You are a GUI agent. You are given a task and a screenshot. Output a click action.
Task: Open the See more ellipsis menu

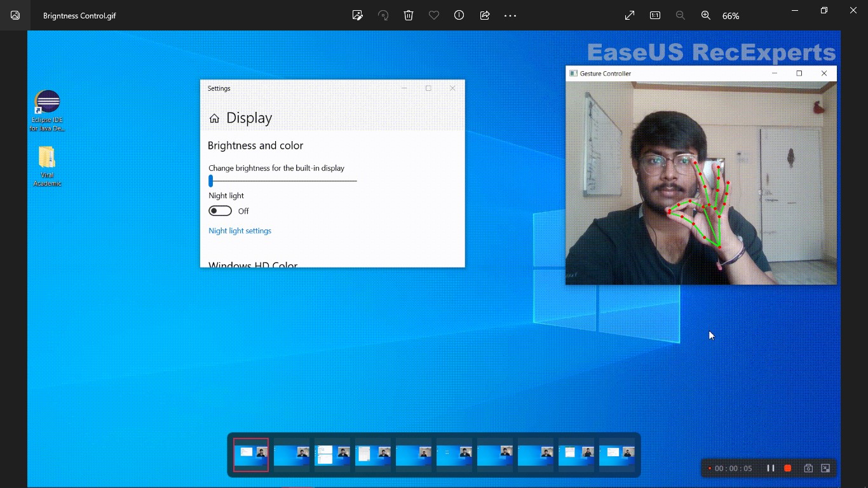(510, 15)
